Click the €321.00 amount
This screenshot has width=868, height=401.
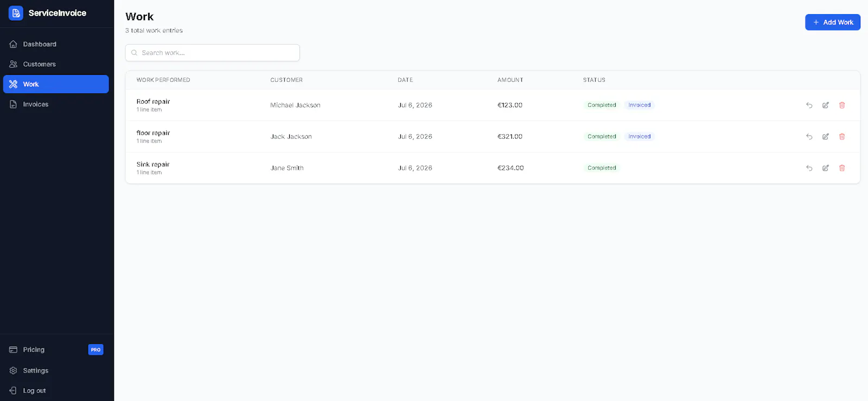click(x=510, y=137)
